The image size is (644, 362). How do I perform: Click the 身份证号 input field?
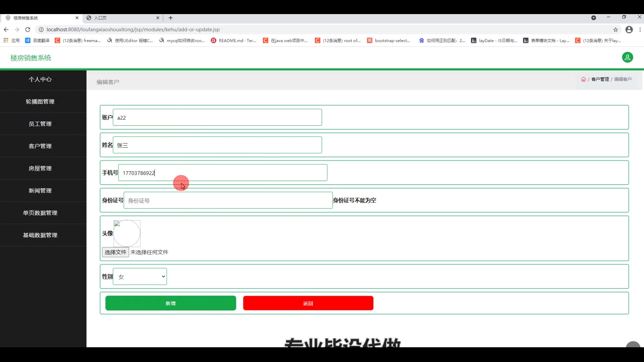point(228,200)
